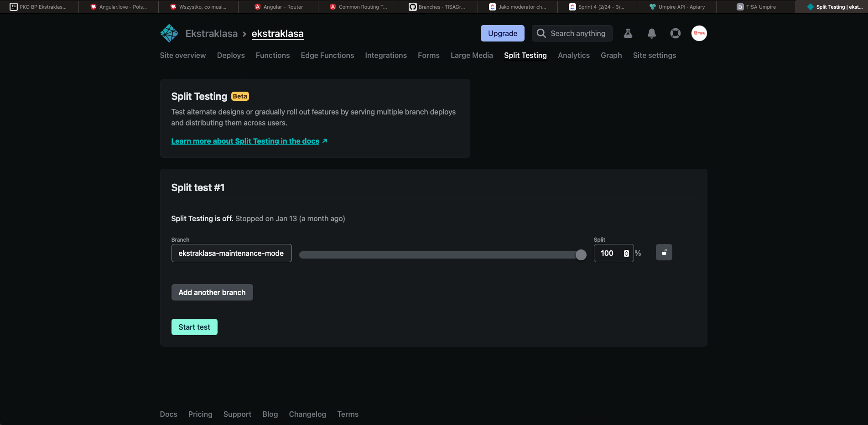Open Integrations section

[386, 55]
